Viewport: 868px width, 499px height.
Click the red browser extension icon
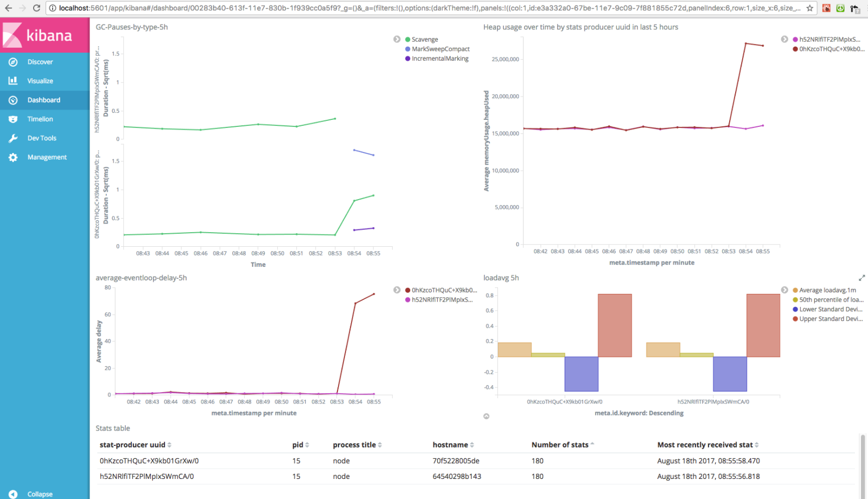tap(826, 8)
